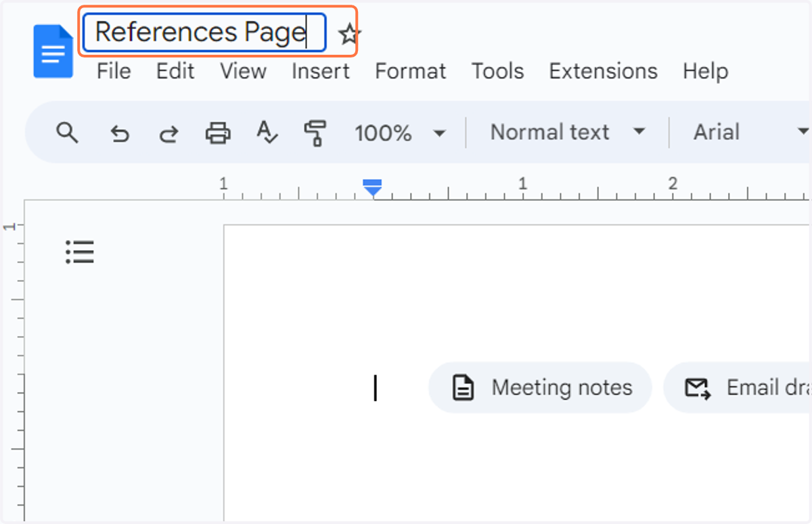Open the Format menu
Screen dimensions: 812x524
point(411,71)
